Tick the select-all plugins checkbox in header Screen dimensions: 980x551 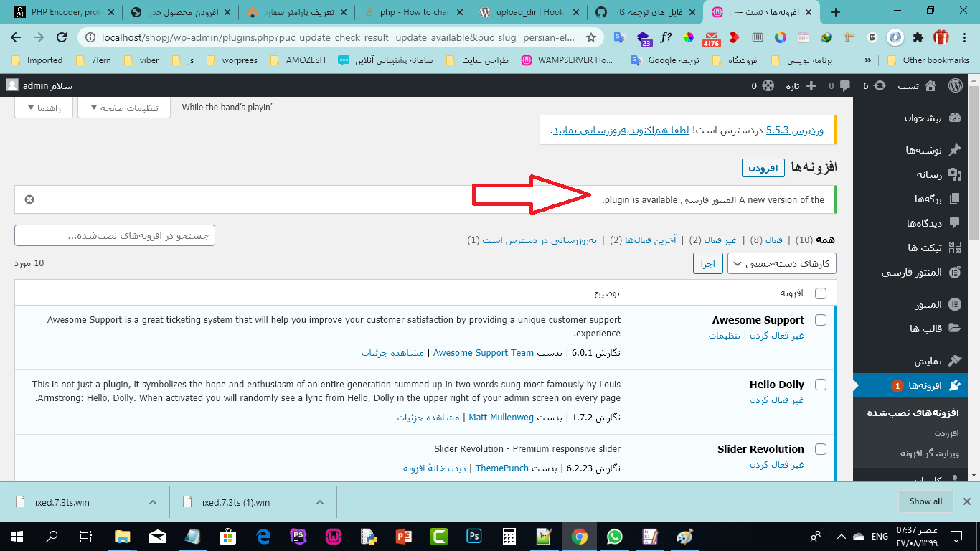click(821, 293)
